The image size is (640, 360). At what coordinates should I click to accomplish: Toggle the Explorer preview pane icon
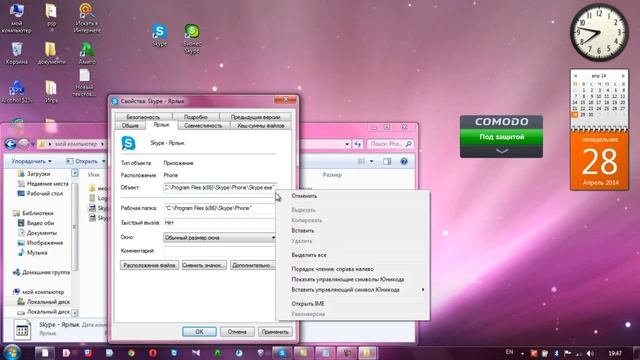[387, 162]
